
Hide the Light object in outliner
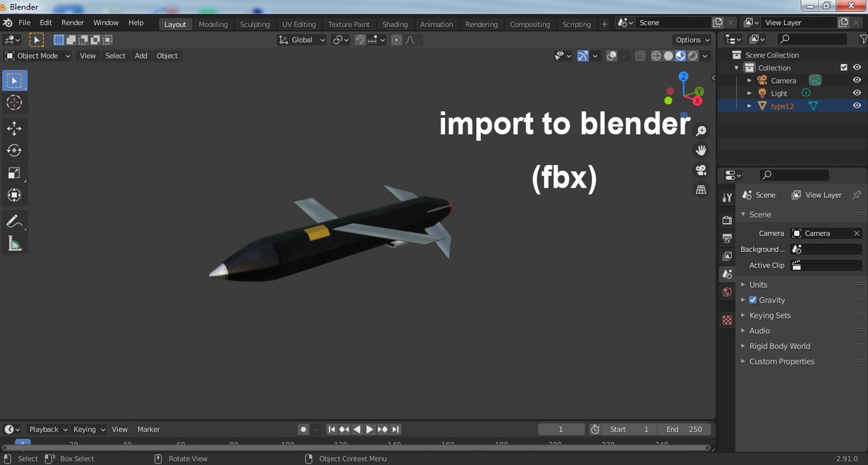tap(857, 93)
